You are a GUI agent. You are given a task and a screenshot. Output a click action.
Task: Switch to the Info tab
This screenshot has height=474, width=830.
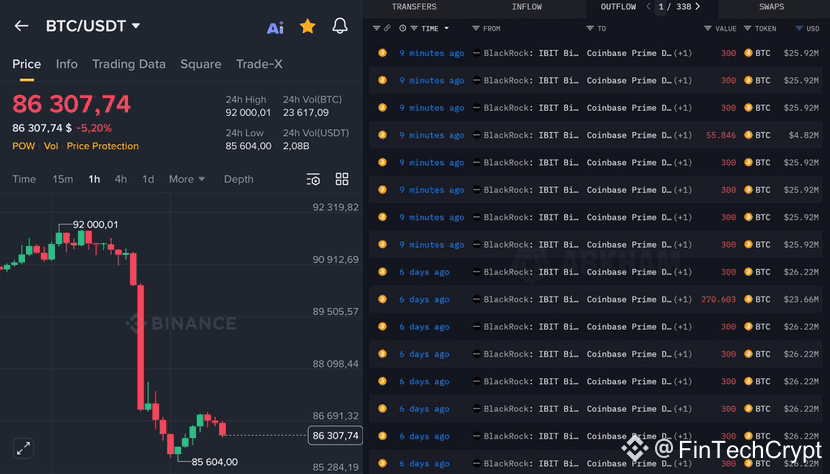[67, 64]
